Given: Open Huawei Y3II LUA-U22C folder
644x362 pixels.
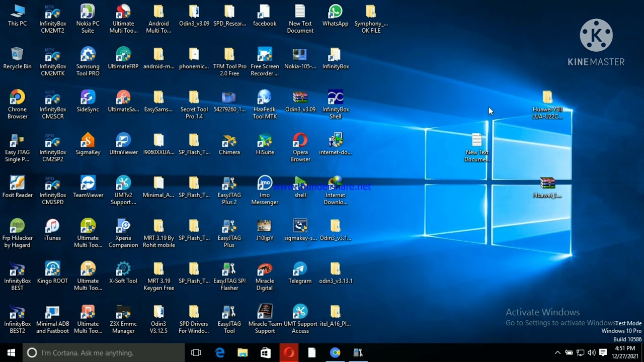Looking at the screenshot, I should tap(547, 105).
